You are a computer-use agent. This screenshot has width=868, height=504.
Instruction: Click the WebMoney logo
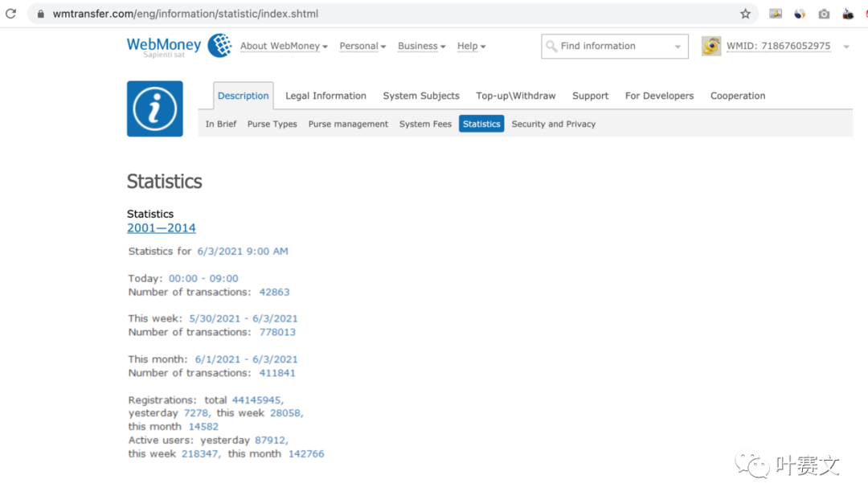[178, 46]
